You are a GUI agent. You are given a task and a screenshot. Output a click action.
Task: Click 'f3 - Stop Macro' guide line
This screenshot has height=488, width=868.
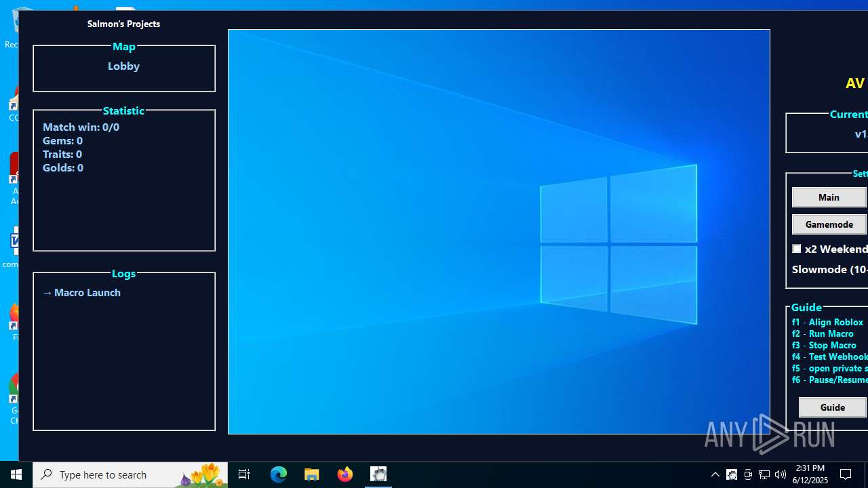(824, 345)
